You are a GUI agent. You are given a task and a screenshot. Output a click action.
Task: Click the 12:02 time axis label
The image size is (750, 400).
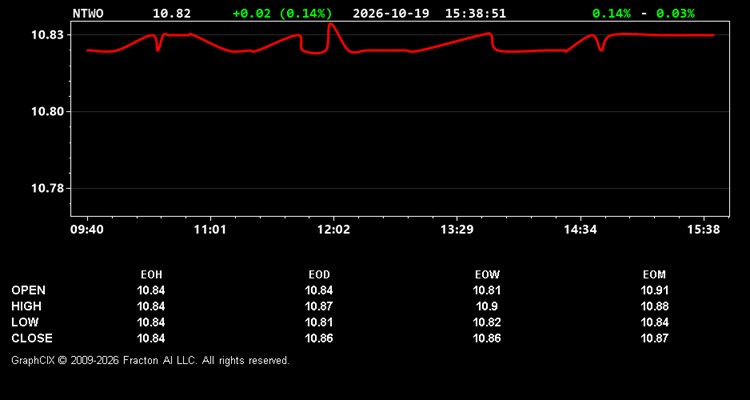pos(333,230)
